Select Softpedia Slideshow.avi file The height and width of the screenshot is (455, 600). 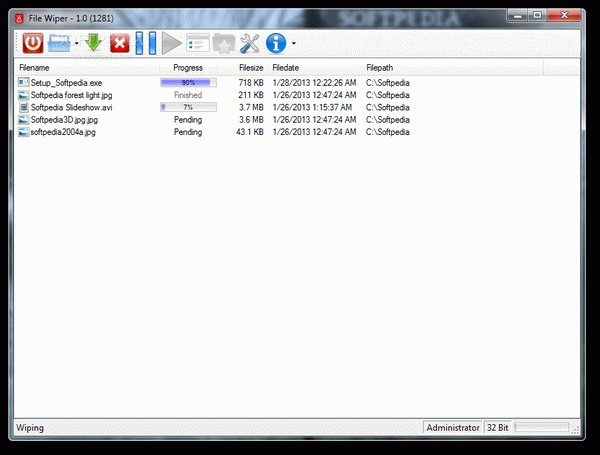pyautogui.click(x=71, y=107)
